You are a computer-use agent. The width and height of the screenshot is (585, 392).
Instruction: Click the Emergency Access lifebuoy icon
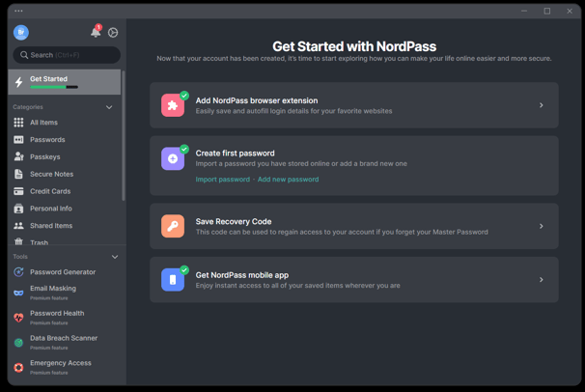18,368
